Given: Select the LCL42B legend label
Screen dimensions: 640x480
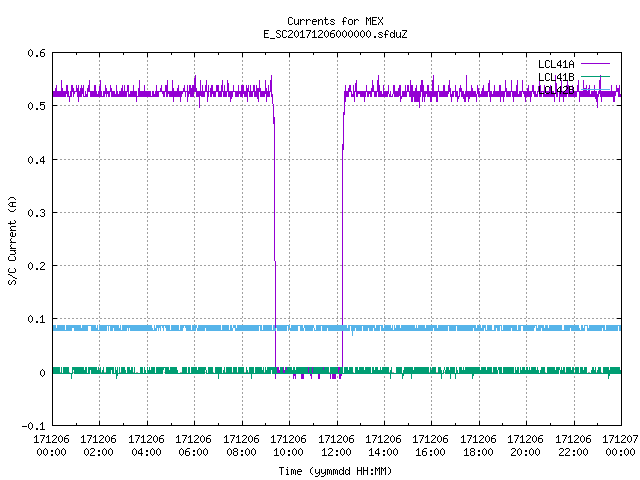Looking at the screenshot, I should 556,90.
